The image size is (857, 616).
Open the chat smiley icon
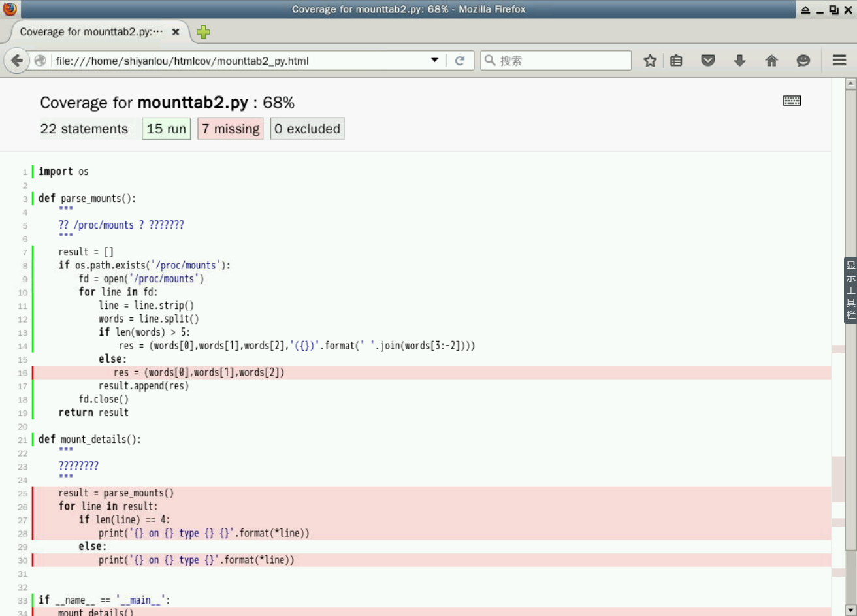click(x=803, y=61)
